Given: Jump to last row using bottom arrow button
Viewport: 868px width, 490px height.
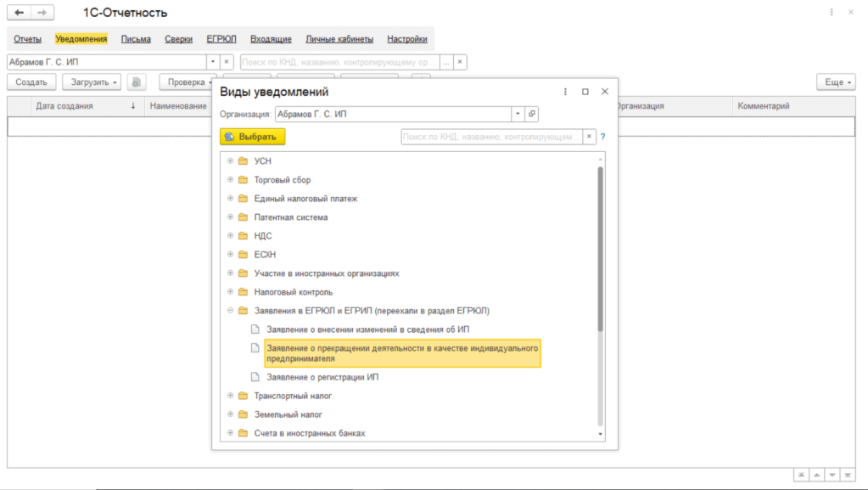Looking at the screenshot, I should pyautogui.click(x=848, y=475).
